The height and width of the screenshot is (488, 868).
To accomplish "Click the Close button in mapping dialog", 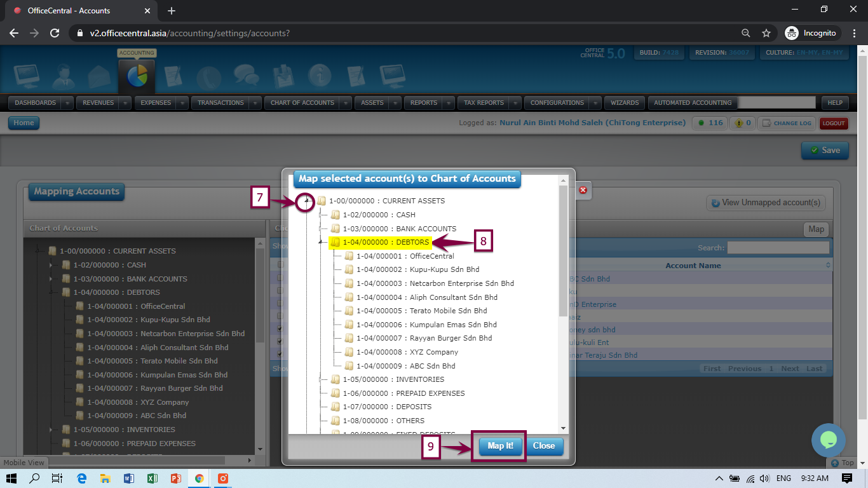I will tap(544, 446).
